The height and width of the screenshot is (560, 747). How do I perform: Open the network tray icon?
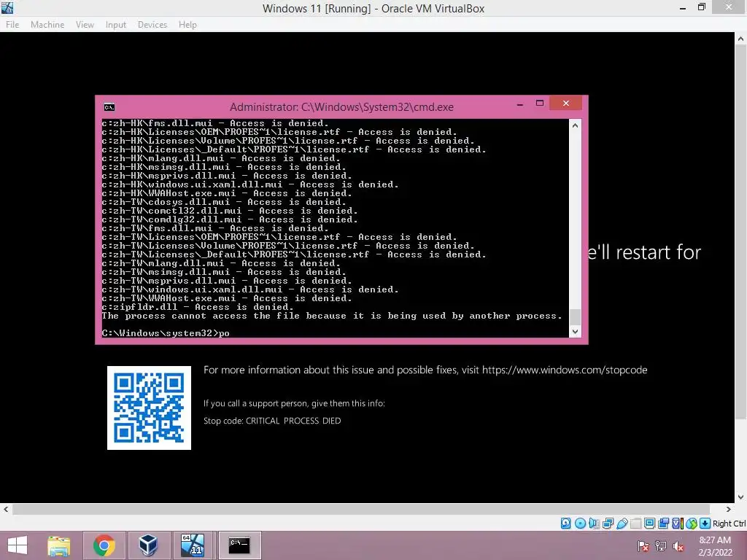(661, 545)
